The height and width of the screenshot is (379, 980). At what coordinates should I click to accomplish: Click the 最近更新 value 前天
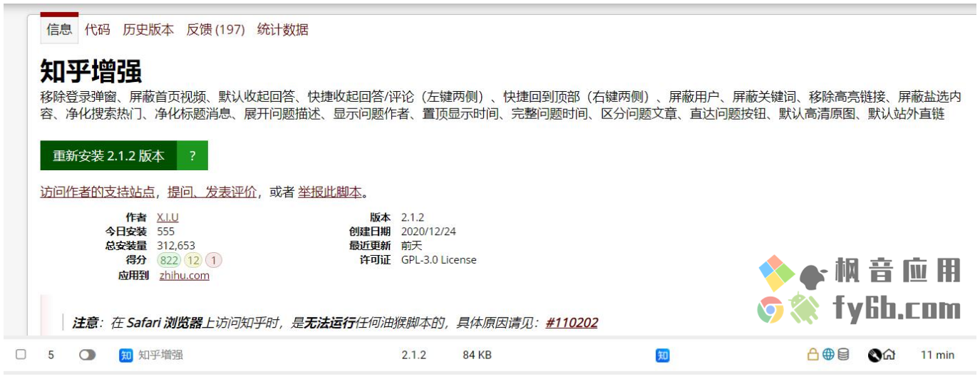click(x=412, y=246)
